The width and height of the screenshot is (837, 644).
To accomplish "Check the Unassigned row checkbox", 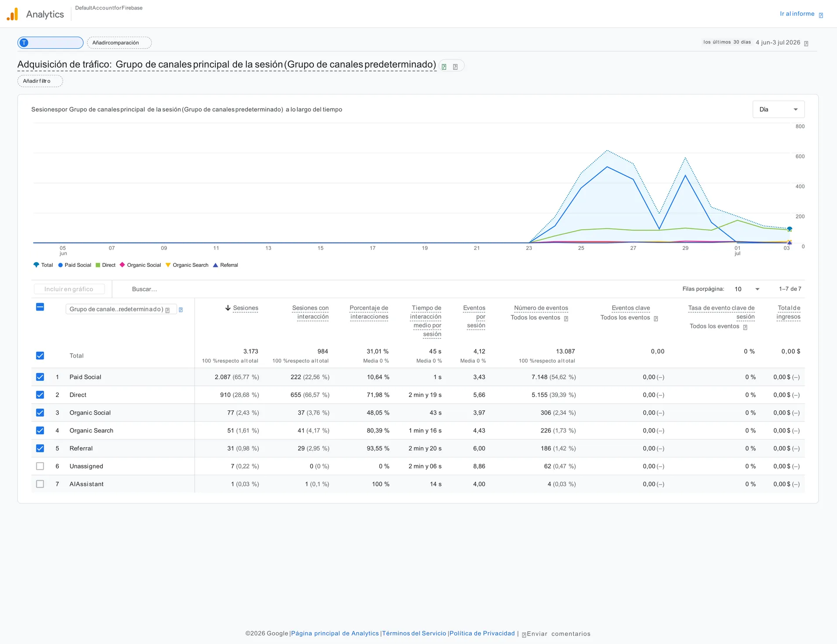I will click(40, 467).
